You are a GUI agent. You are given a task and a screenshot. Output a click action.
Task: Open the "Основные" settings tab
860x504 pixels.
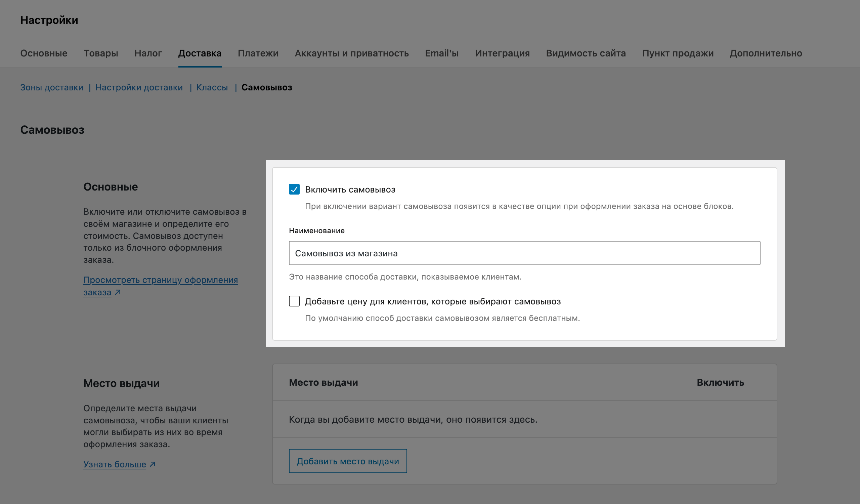44,53
